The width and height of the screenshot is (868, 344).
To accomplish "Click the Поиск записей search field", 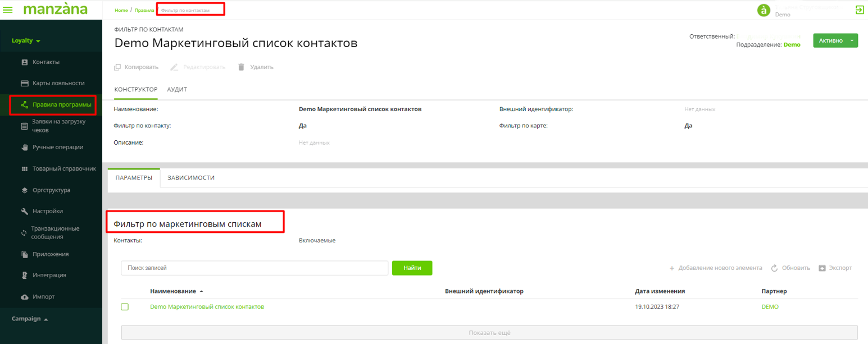I will click(254, 268).
